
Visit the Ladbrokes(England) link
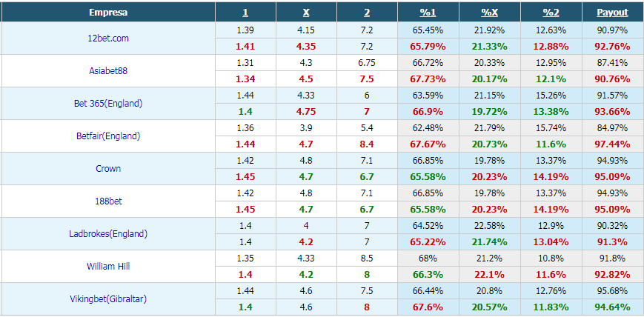tap(108, 233)
